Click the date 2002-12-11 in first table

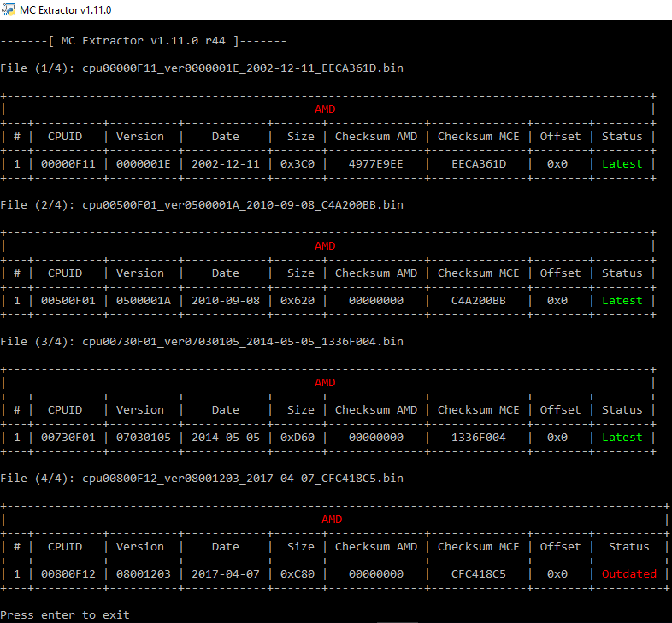pyautogui.click(x=226, y=164)
